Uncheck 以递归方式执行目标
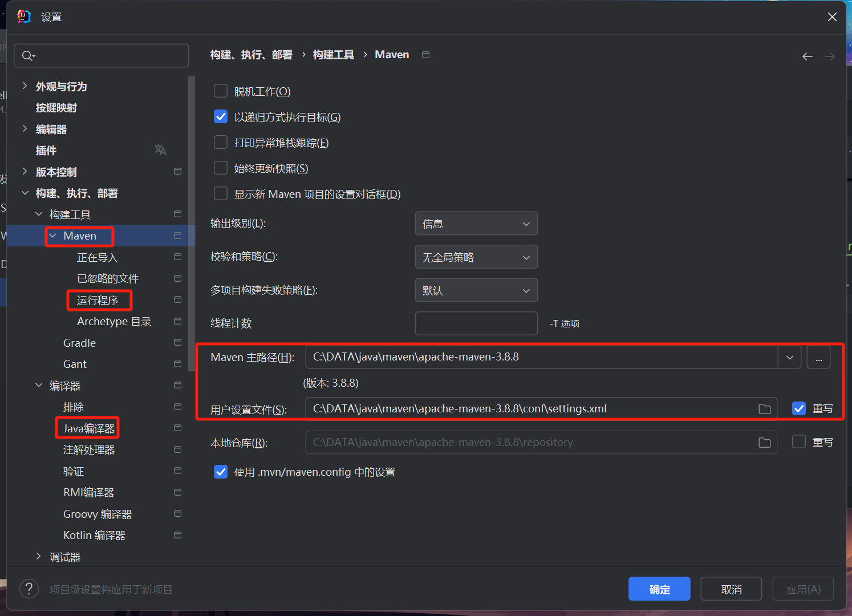This screenshot has width=852, height=616. pos(221,116)
